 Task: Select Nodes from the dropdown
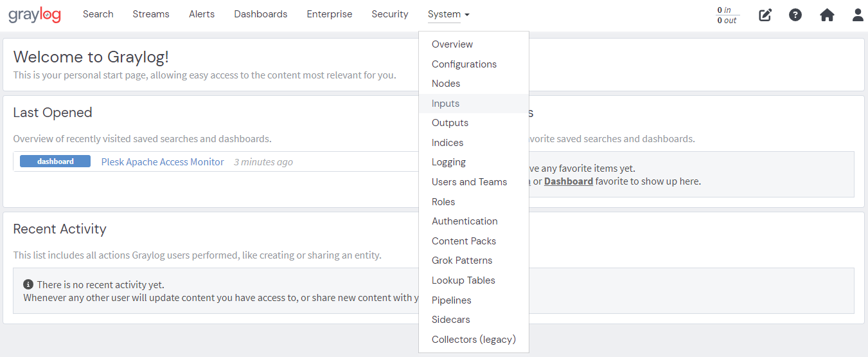474,84
